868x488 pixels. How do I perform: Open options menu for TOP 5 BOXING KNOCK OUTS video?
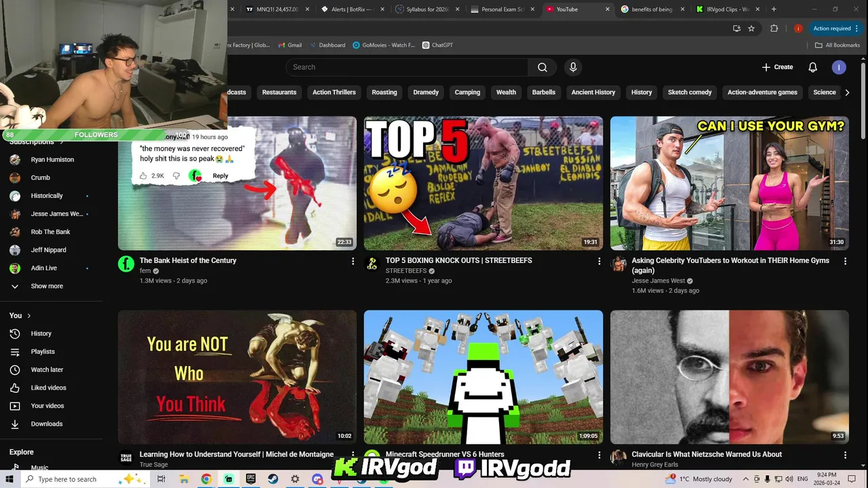(599, 261)
